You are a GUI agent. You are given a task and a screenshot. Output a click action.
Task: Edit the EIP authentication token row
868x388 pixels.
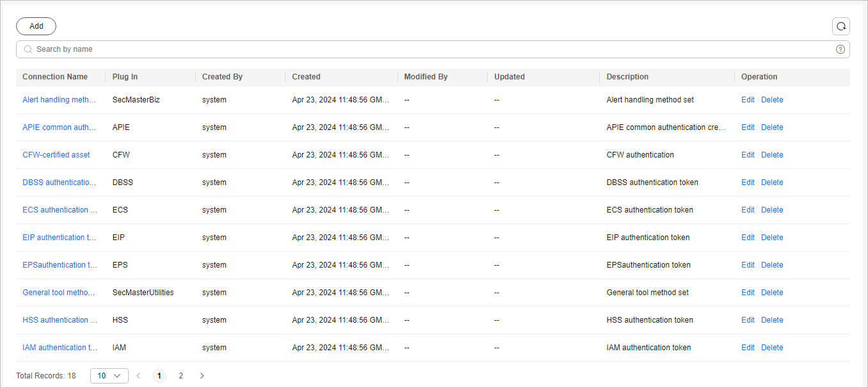pos(748,238)
